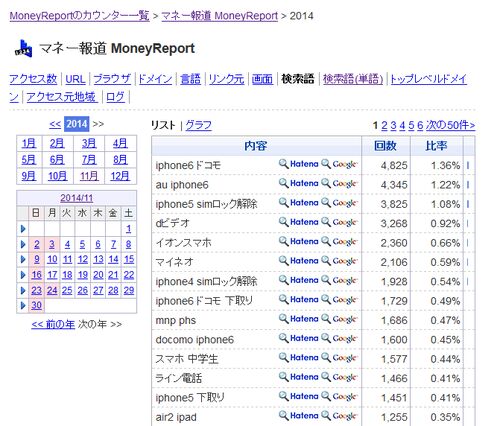Switch to ドメイン tab
Screen dimensions: 500x426
[x=155, y=79]
